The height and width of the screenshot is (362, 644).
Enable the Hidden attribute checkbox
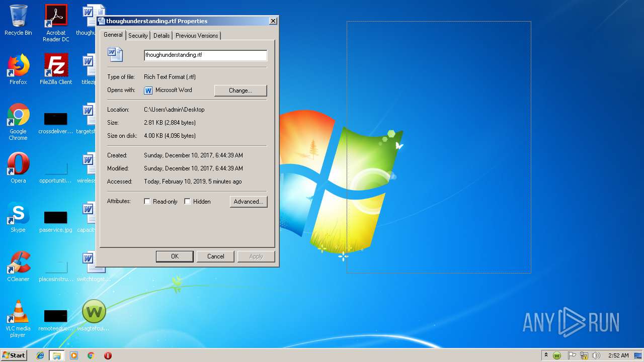[x=187, y=202]
